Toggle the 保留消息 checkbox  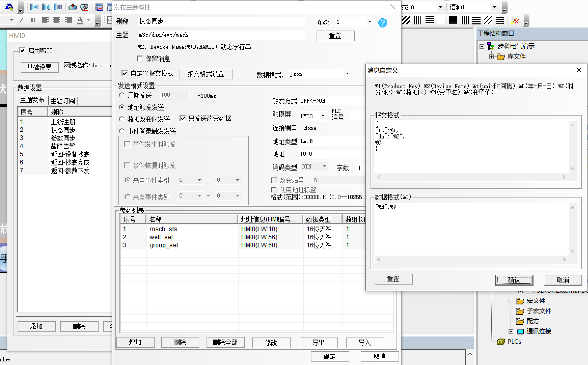(140, 59)
